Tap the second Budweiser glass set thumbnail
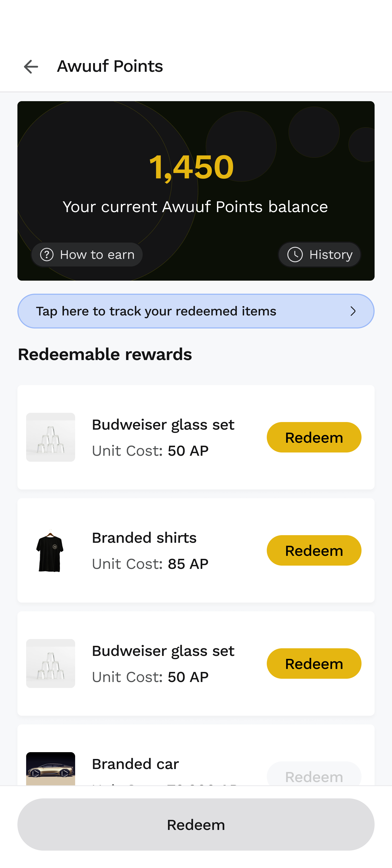 pos(51,663)
